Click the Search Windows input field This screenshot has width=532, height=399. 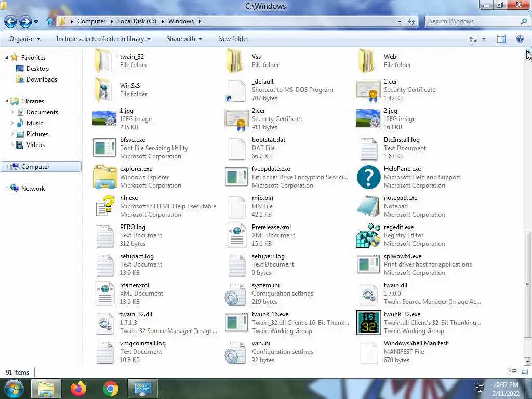pyautogui.click(x=473, y=21)
